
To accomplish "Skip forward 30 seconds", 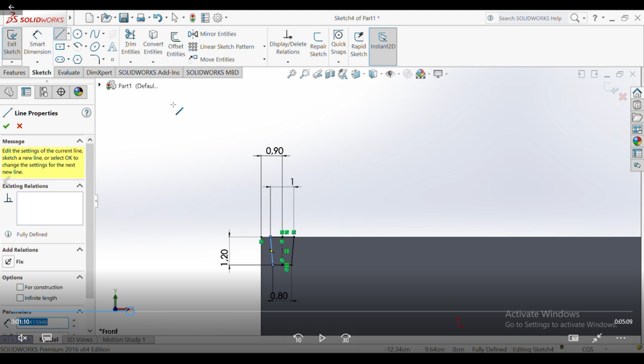I will coord(346,338).
